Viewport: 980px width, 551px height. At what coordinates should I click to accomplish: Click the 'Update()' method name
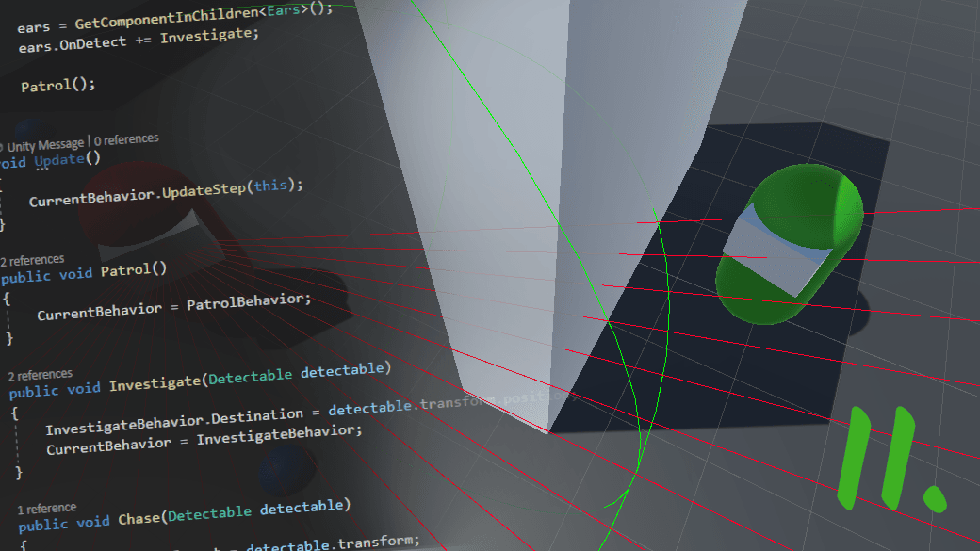[67, 159]
